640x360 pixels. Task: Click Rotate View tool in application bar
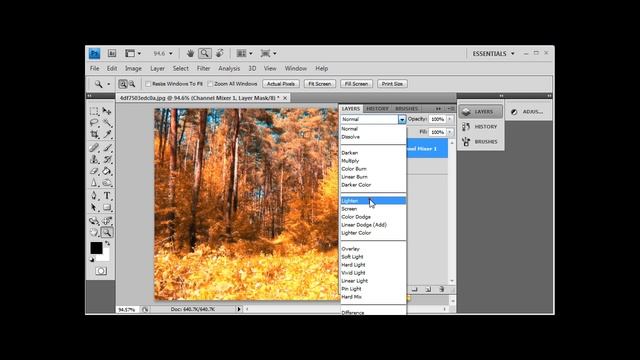[220, 53]
